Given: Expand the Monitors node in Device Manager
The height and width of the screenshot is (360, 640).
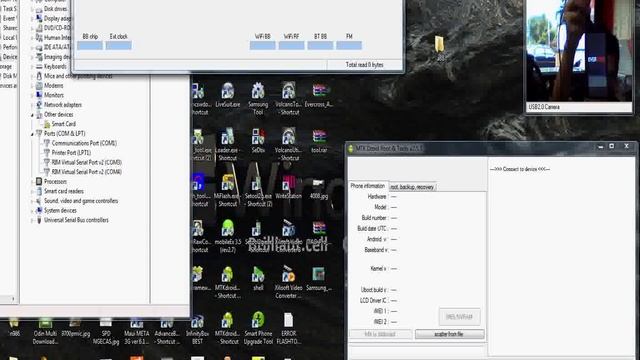Looking at the screenshot, I should tap(33, 95).
